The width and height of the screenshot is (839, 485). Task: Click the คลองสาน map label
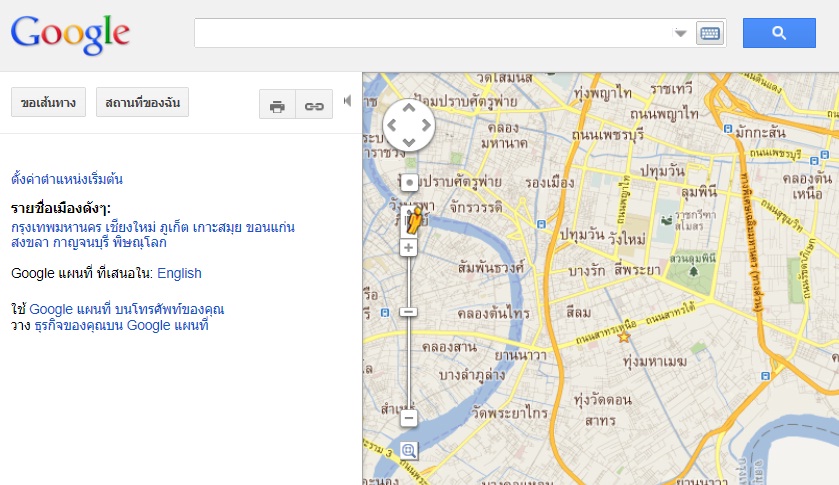[448, 347]
